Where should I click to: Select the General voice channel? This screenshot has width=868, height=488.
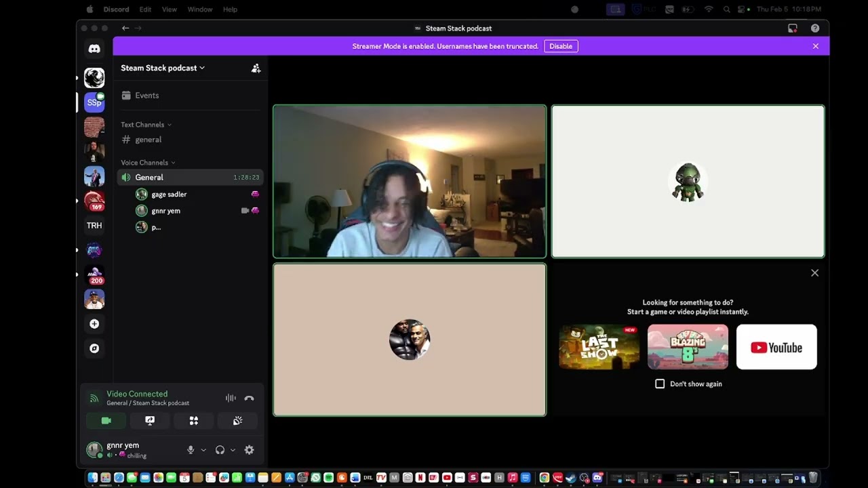190,178
